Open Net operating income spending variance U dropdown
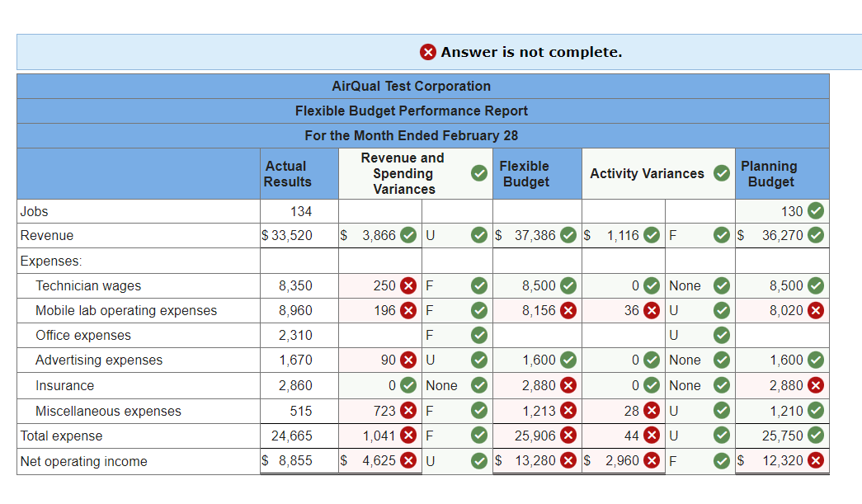Viewport: 862px width, 504px height. point(457,460)
